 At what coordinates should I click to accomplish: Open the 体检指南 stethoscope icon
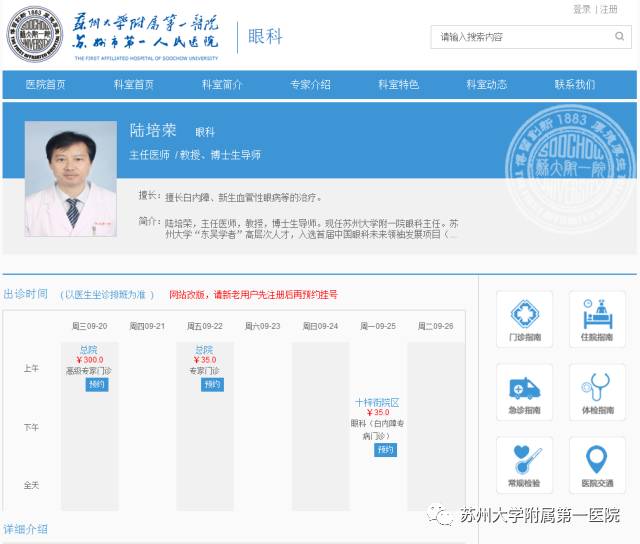(x=597, y=392)
